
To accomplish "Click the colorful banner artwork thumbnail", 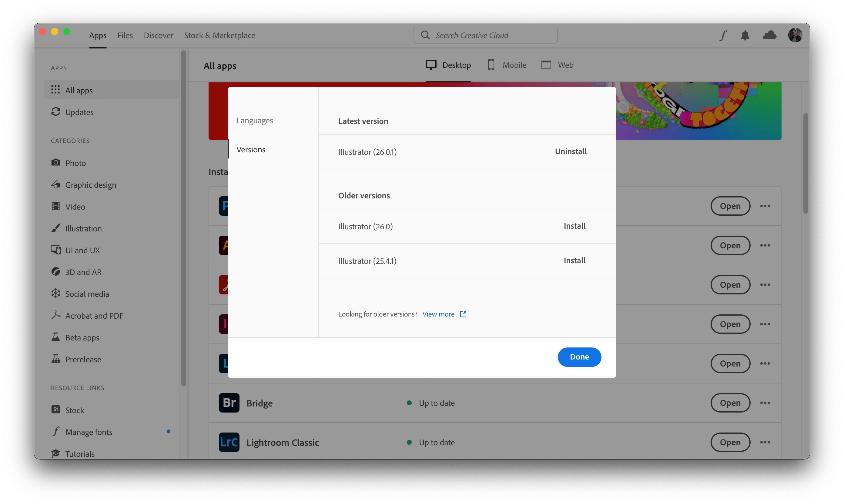I will tap(698, 111).
